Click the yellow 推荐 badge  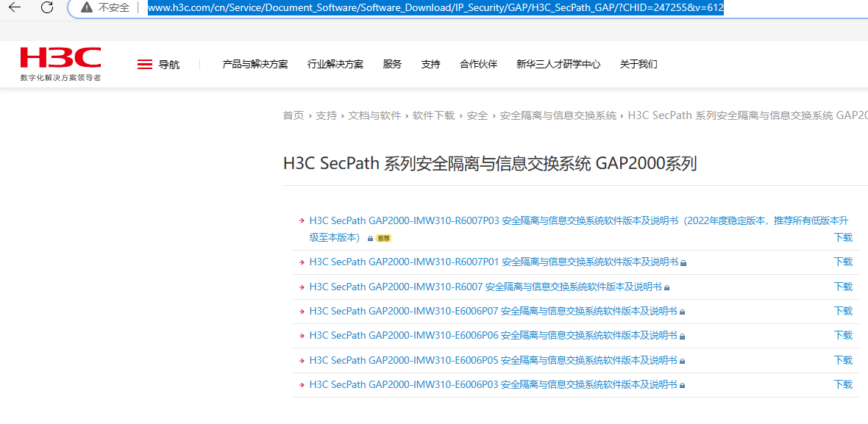(x=383, y=238)
